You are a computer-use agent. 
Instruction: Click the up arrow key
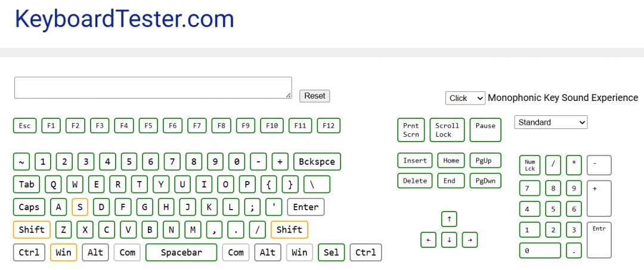[449, 219]
